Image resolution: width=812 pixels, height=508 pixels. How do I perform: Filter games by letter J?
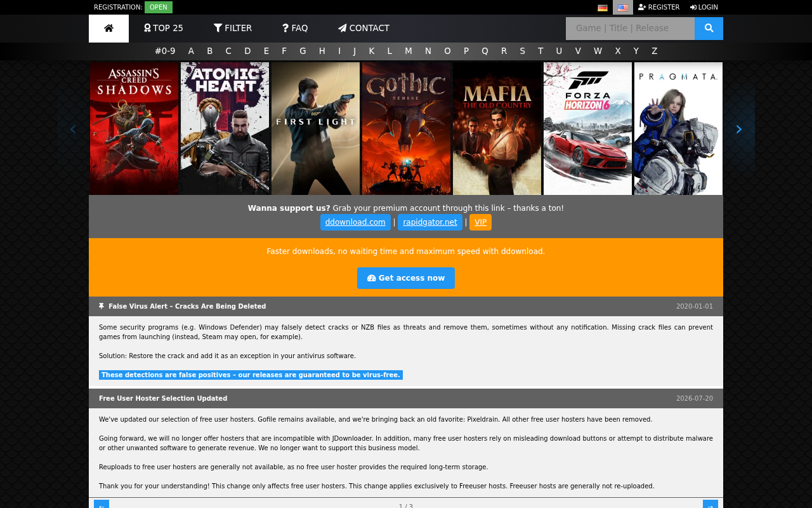pos(355,51)
